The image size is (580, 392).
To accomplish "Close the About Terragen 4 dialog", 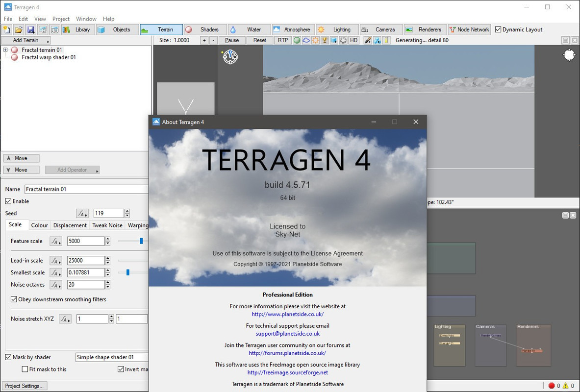I will click(416, 122).
